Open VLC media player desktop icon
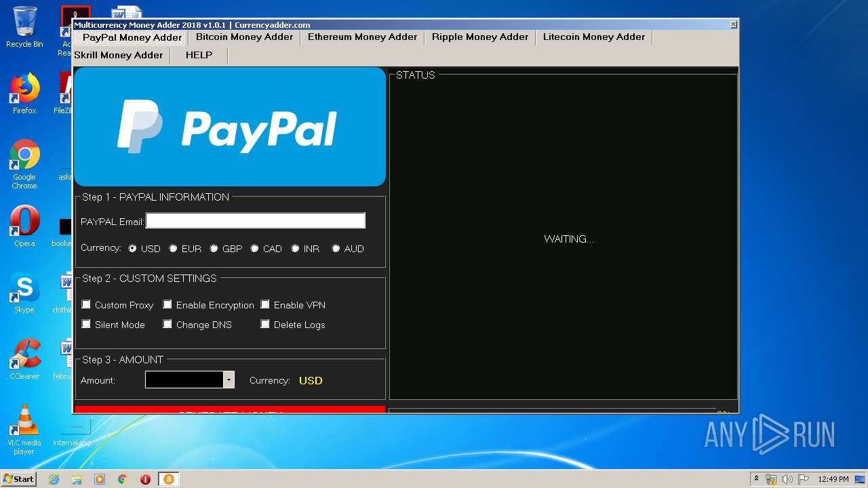 (x=24, y=430)
